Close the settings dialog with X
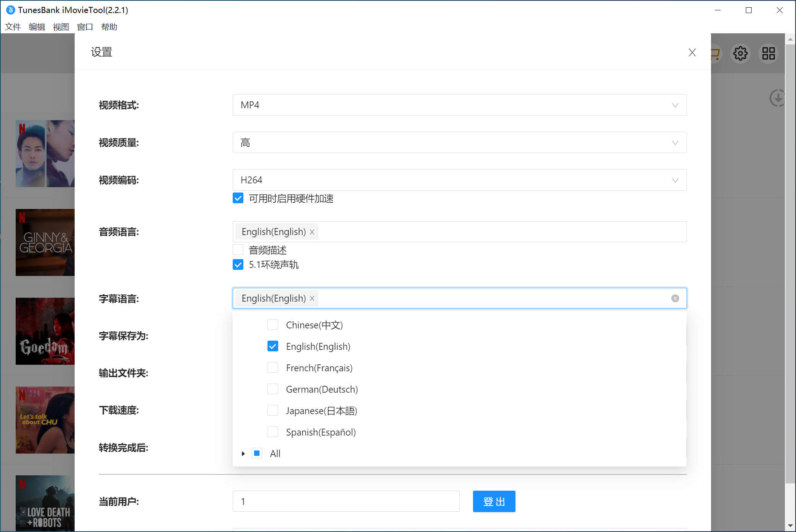This screenshot has height=532, width=796. click(x=692, y=52)
